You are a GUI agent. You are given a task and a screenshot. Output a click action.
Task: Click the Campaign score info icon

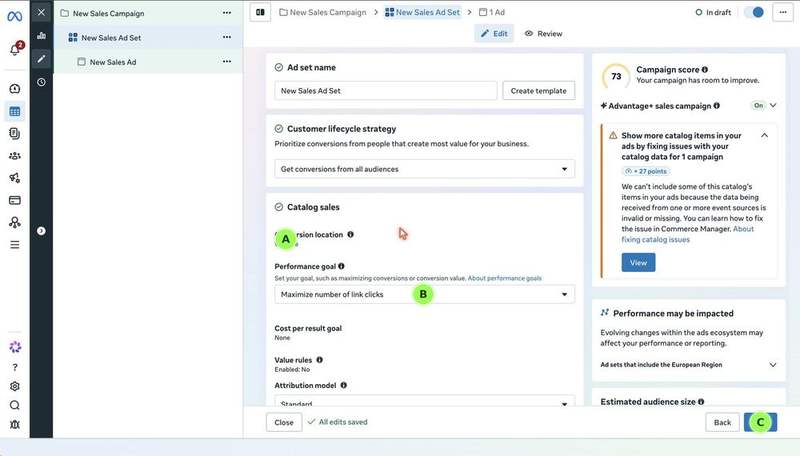pos(705,69)
